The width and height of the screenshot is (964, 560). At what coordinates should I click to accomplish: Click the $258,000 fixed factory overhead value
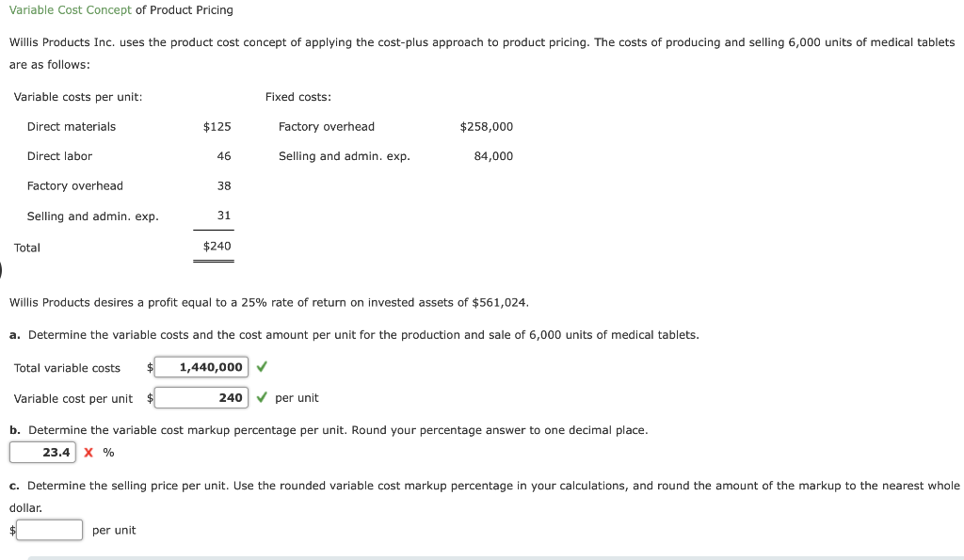click(x=486, y=127)
